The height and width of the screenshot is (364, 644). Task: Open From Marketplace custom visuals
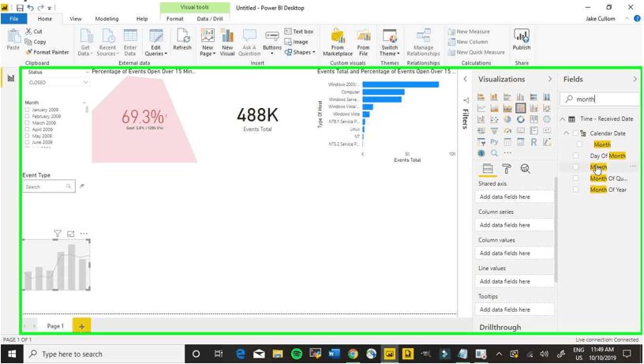[338, 42]
